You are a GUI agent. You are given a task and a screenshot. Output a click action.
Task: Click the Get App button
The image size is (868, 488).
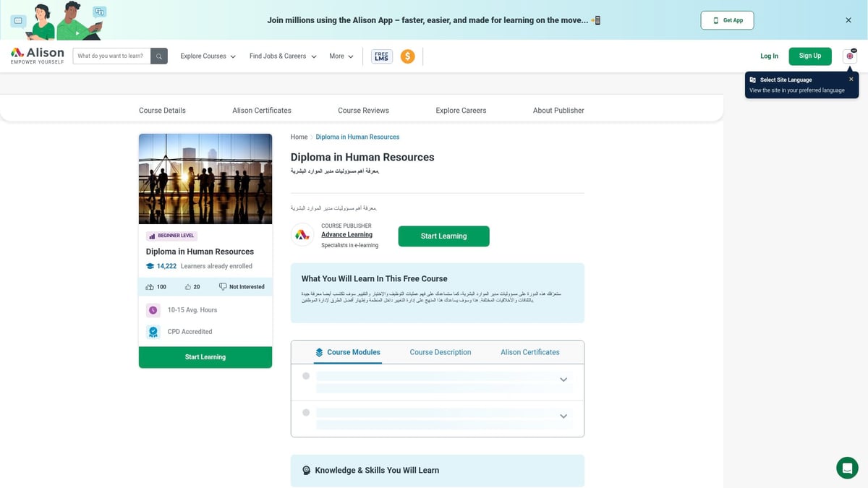coord(727,20)
